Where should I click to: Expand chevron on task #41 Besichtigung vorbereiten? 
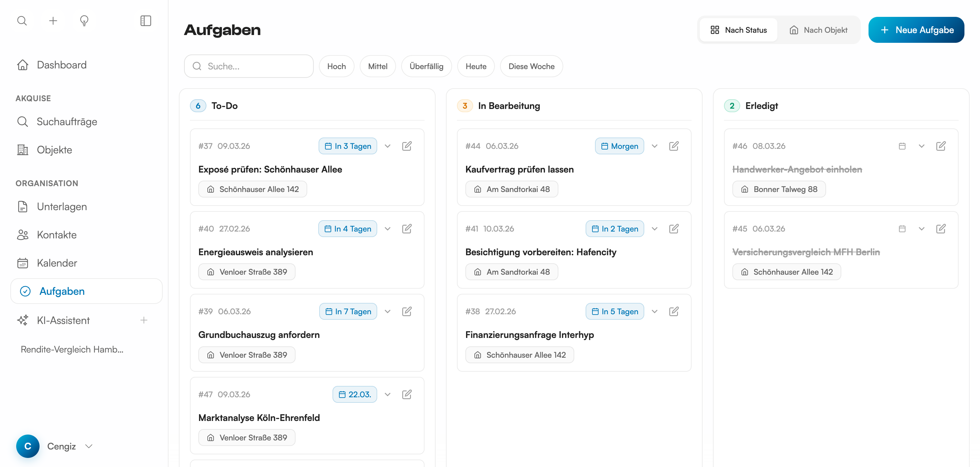654,229
